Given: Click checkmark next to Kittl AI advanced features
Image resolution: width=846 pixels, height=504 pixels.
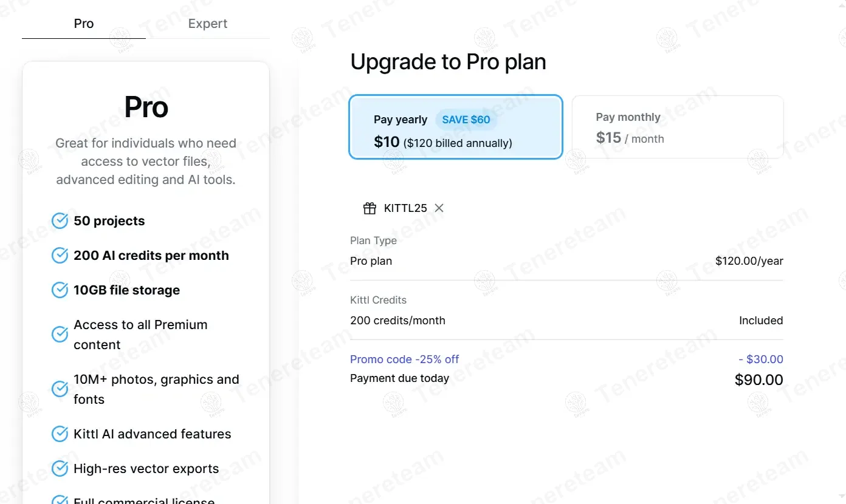Looking at the screenshot, I should pyautogui.click(x=60, y=434).
